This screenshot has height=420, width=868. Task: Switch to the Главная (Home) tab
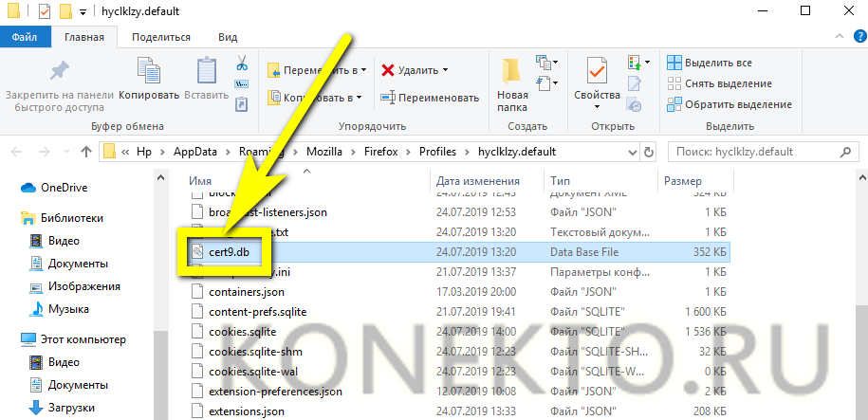[84, 37]
